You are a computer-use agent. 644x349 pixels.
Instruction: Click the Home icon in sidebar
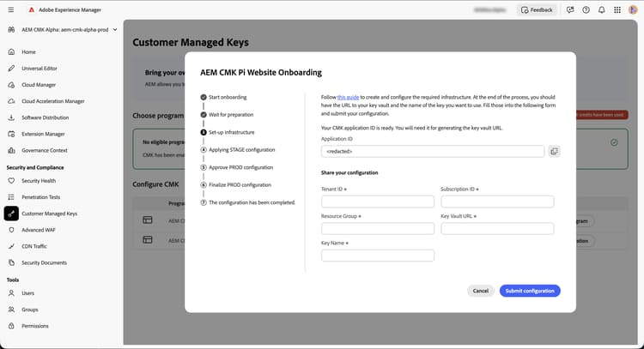click(11, 52)
